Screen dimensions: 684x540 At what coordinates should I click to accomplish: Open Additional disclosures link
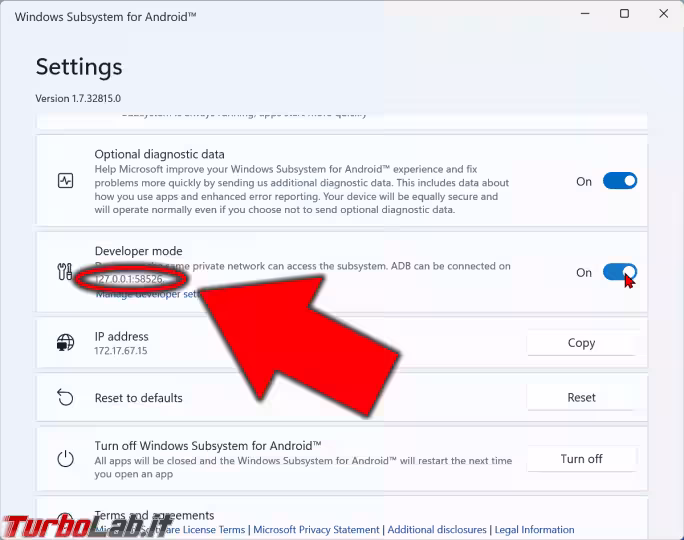tap(437, 530)
